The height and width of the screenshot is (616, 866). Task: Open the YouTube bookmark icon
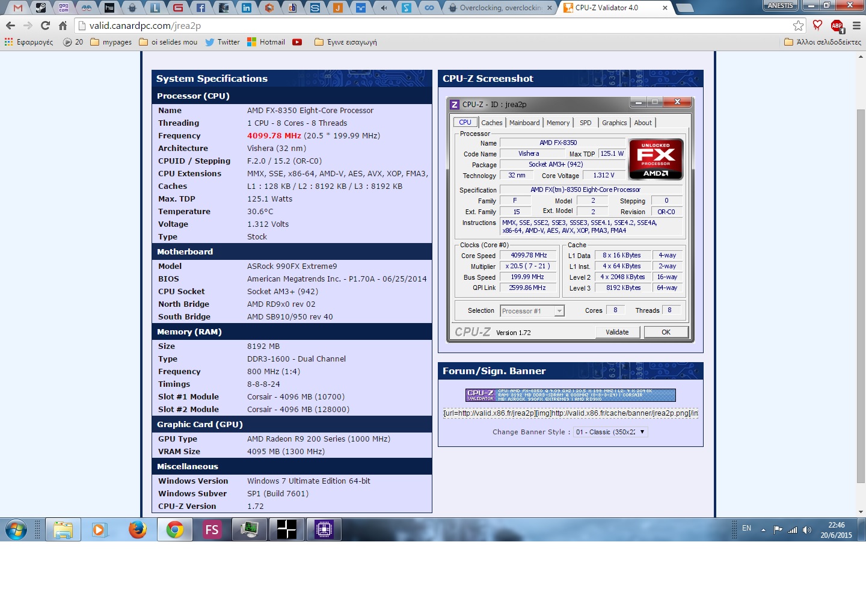pos(297,42)
